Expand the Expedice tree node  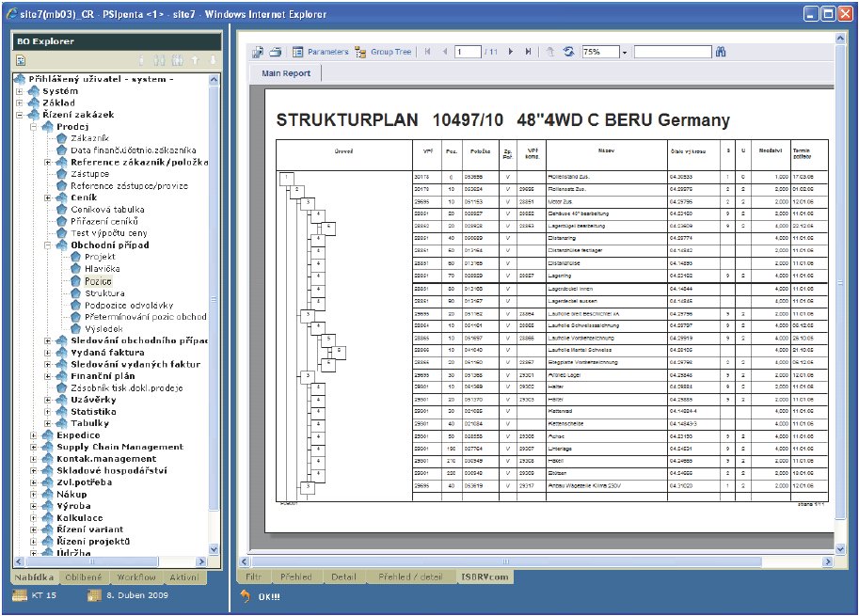pos(34,435)
